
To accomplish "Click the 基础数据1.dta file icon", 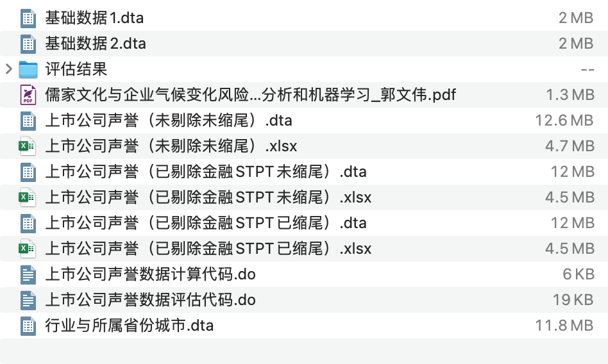I will (28, 18).
